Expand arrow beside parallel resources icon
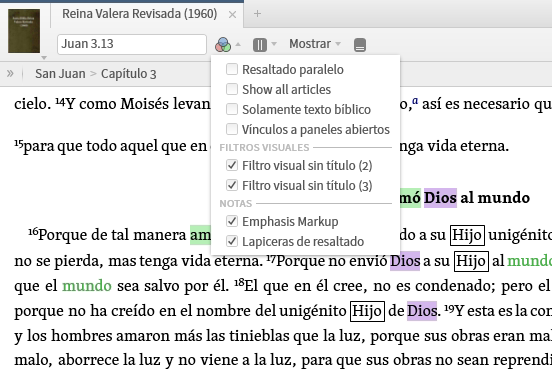 click(274, 44)
